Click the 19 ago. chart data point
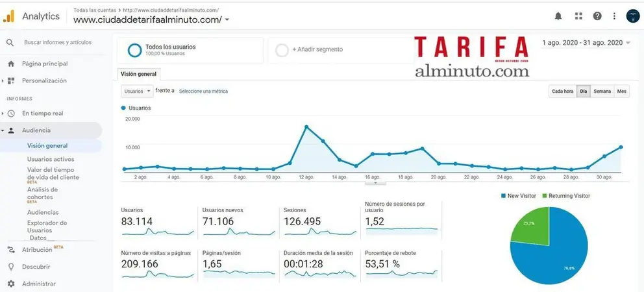The height and width of the screenshot is (292, 644). (x=422, y=148)
